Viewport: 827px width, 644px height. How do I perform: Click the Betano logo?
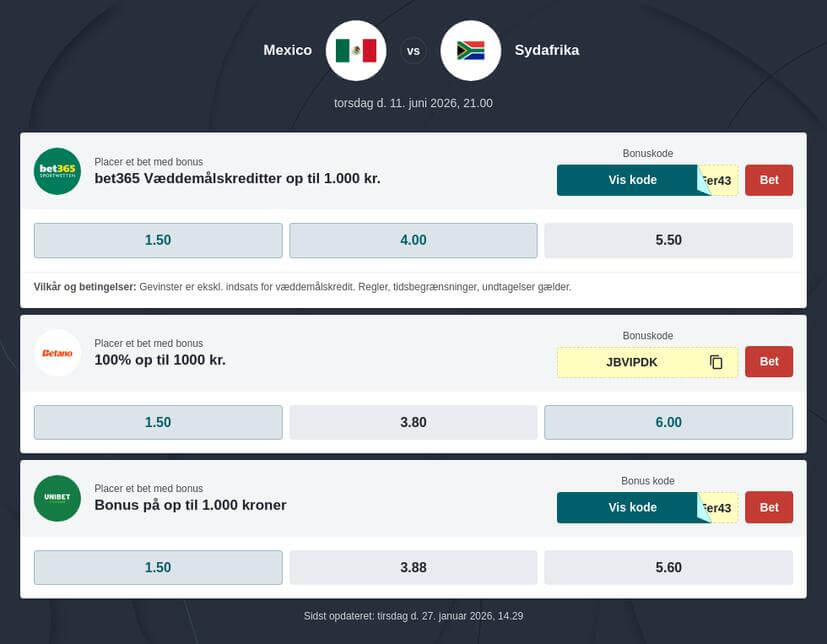coord(57,353)
